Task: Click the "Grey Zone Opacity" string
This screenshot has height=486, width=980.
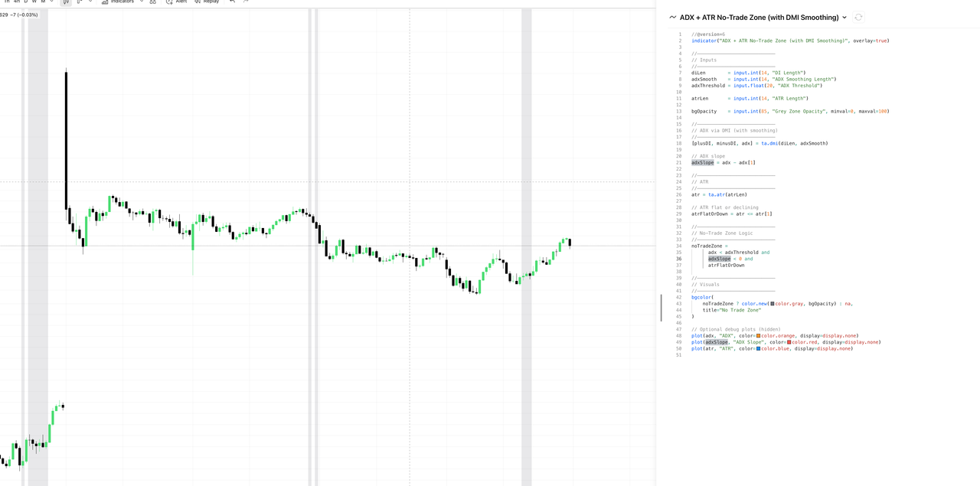Action: point(799,112)
